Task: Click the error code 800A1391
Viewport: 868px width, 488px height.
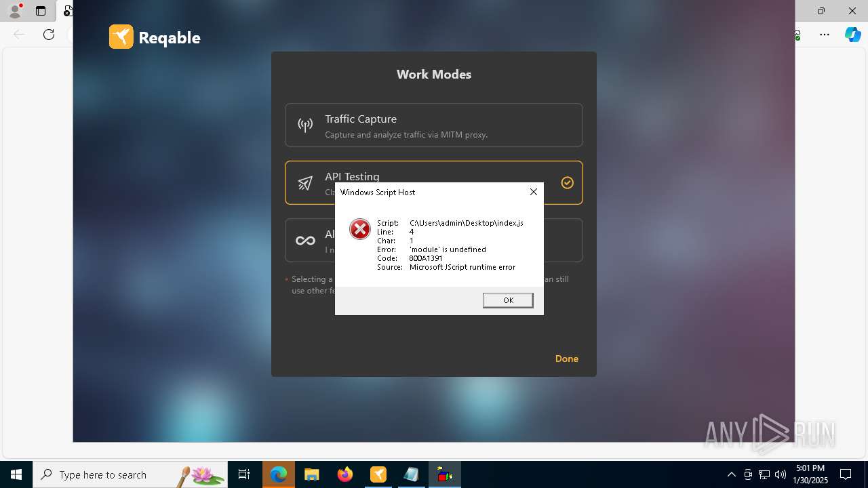Action: tap(426, 258)
